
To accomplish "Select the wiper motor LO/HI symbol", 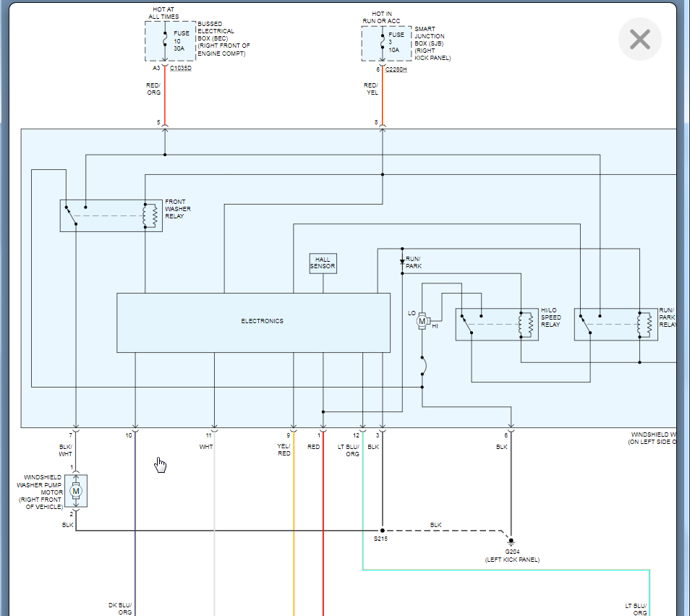I will click(422, 321).
